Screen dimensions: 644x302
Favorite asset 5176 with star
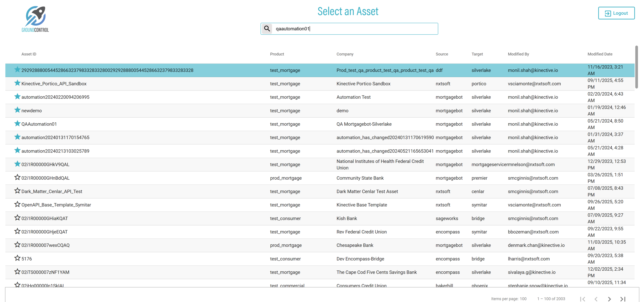click(17, 258)
